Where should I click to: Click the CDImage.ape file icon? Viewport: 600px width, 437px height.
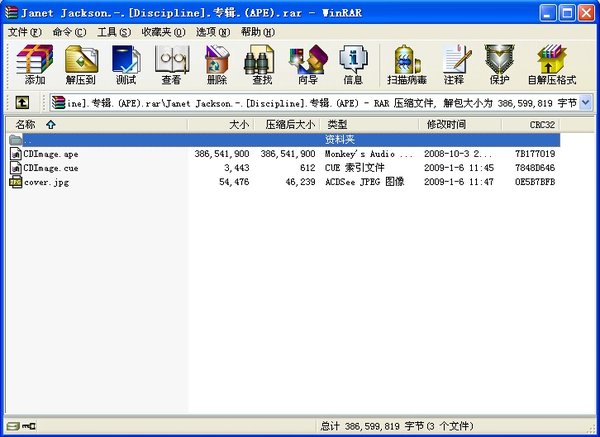(x=15, y=154)
